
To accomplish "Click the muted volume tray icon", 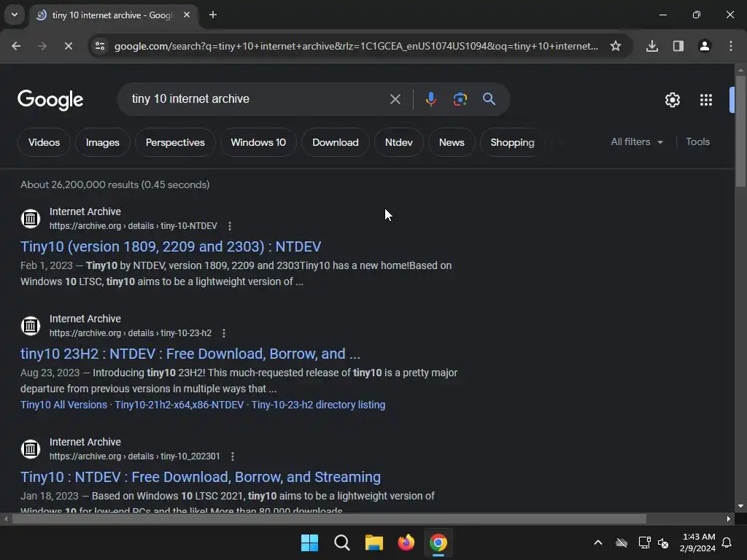I will (x=662, y=542).
